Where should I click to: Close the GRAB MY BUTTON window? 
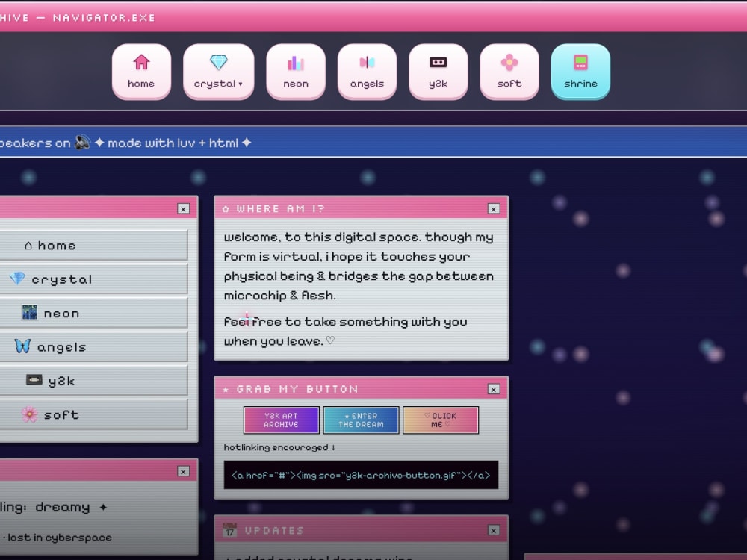(494, 389)
